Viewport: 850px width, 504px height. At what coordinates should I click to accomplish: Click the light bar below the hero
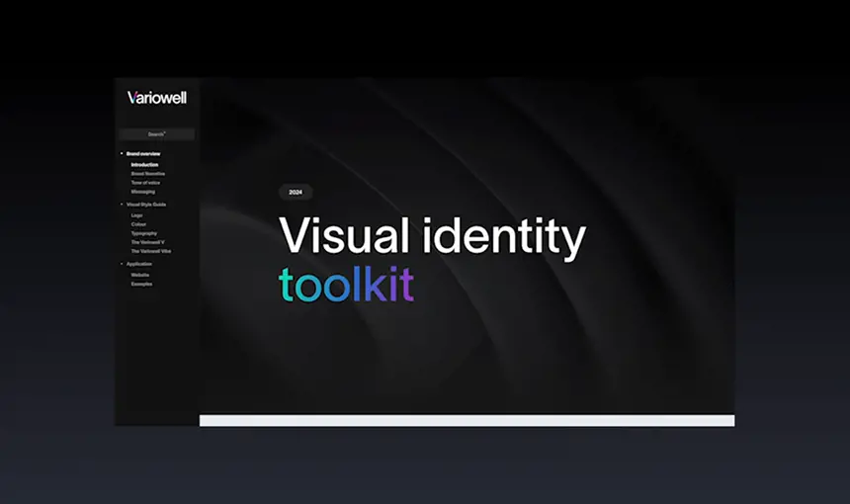coord(467,421)
